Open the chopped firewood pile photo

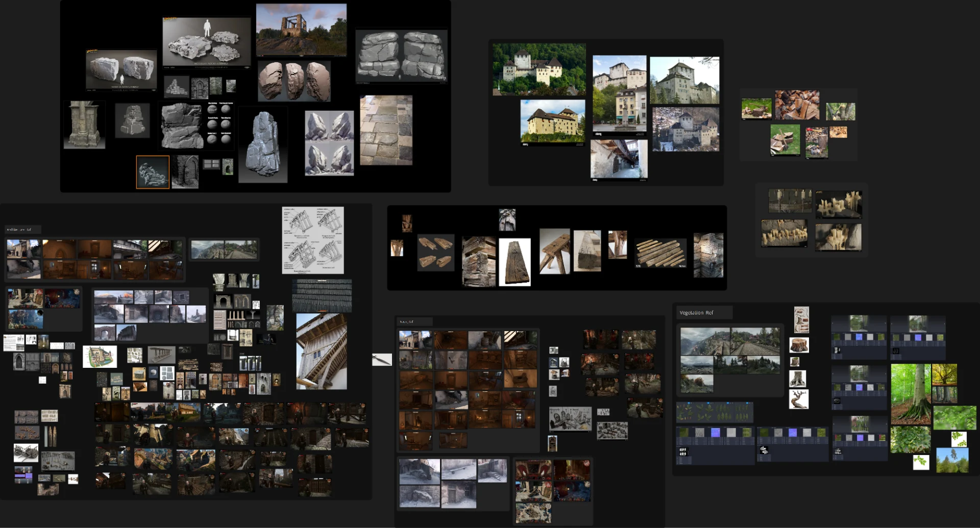pos(797,105)
